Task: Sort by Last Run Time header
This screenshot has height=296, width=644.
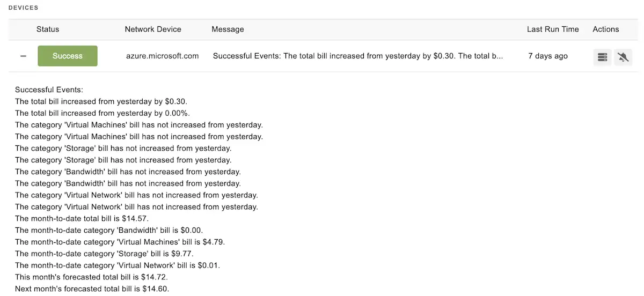Action: click(x=553, y=29)
